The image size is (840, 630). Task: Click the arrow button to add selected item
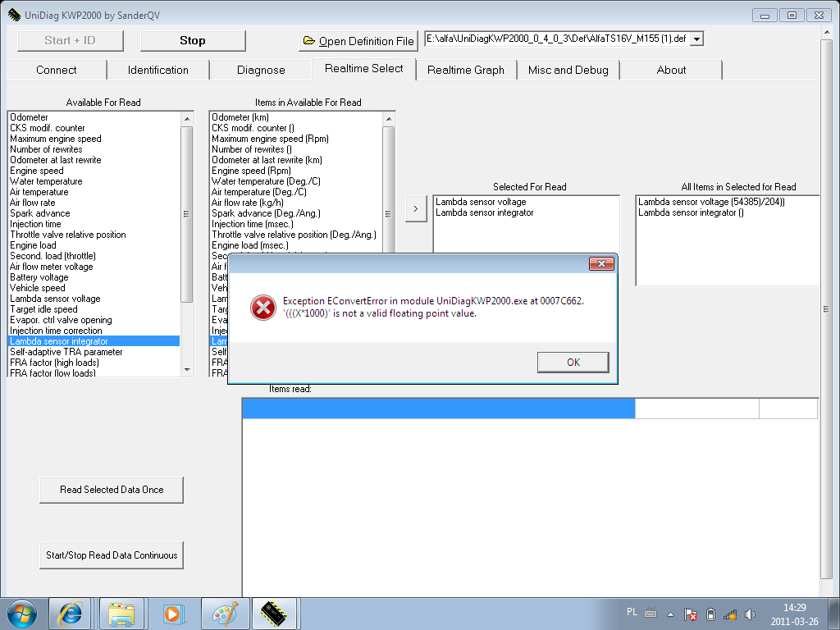tap(416, 209)
